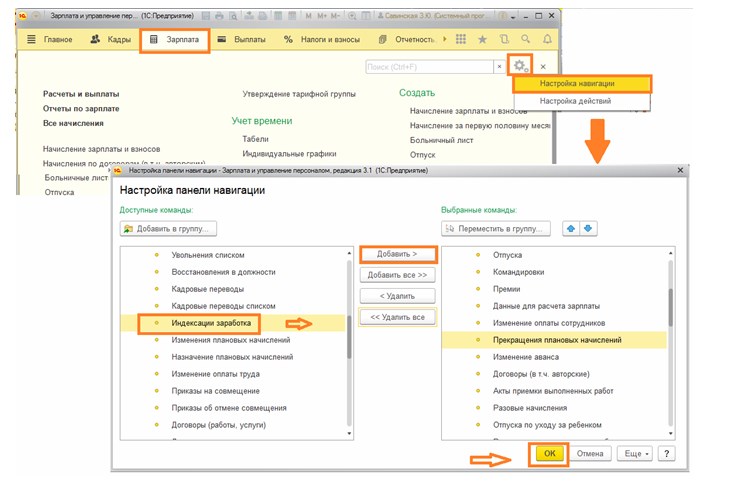
Task: Open the notifications bell icon
Action: coord(547,39)
